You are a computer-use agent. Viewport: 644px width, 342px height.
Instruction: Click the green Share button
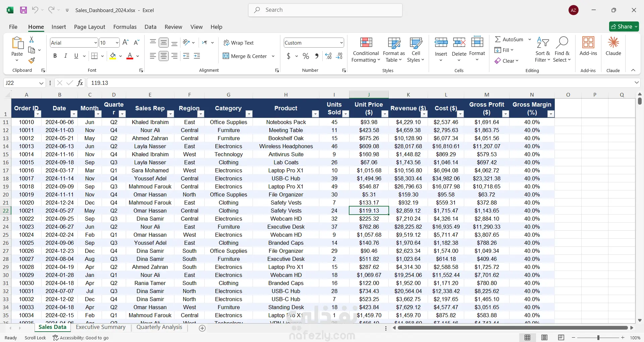(624, 26)
